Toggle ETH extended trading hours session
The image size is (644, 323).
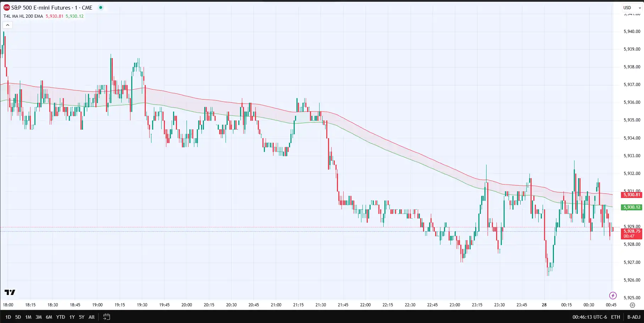[x=615, y=317]
